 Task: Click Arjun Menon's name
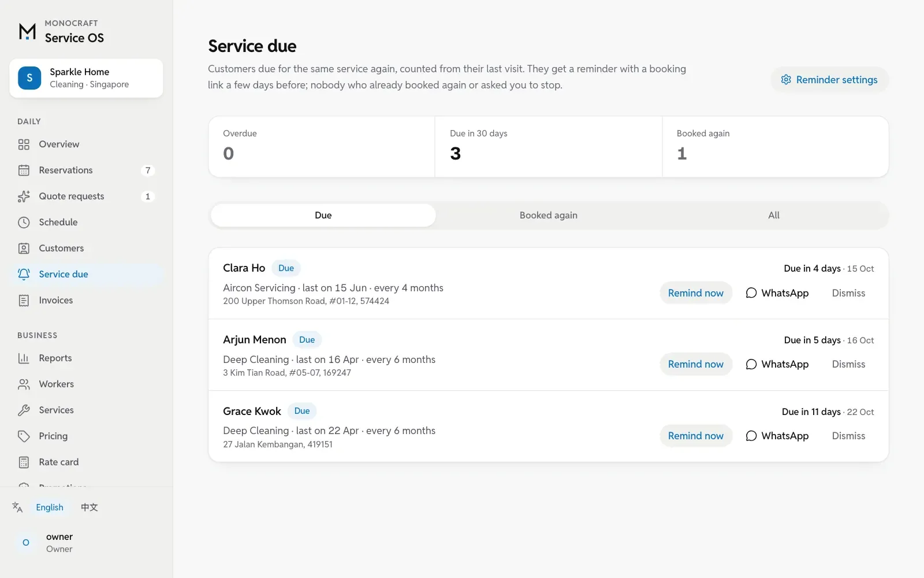point(255,340)
